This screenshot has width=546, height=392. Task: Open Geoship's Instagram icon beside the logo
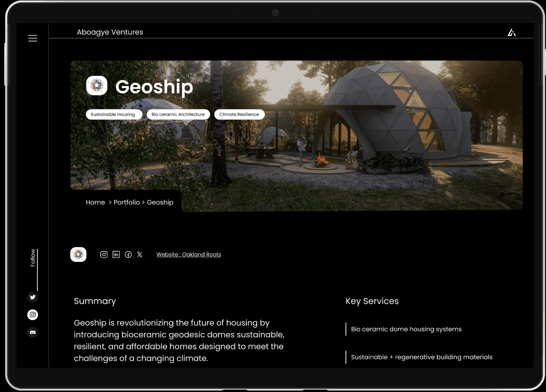point(104,255)
